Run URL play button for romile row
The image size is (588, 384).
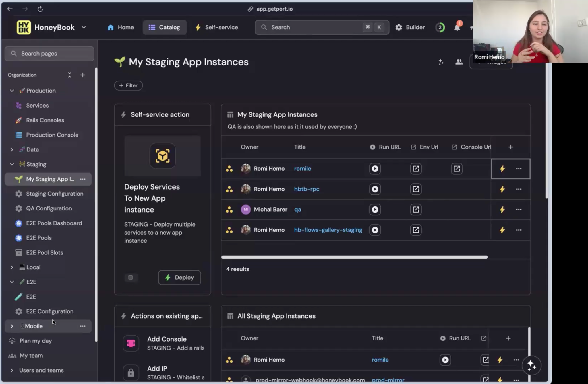click(x=375, y=169)
